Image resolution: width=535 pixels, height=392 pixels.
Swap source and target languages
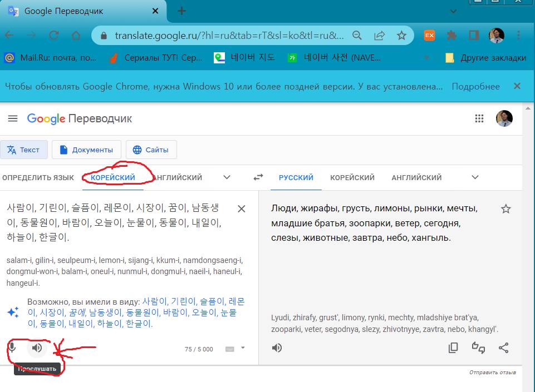pos(258,177)
